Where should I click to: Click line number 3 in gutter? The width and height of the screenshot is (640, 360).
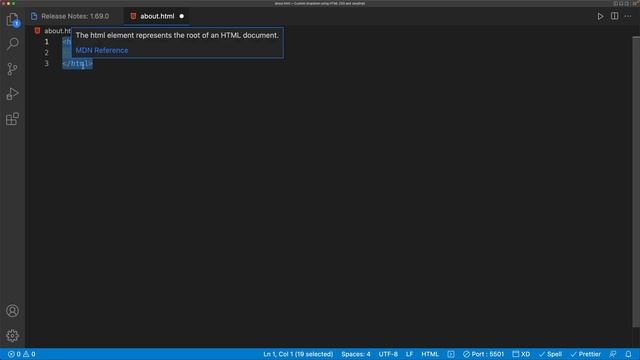pos(47,64)
